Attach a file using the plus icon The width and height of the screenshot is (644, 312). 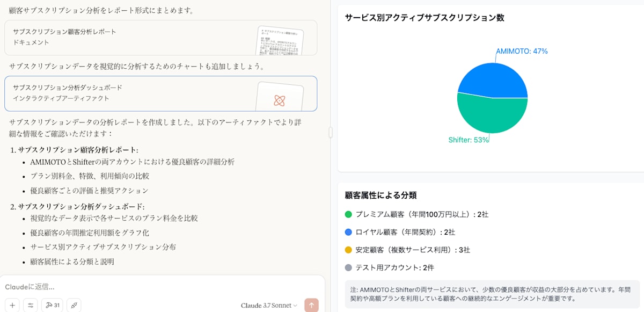click(x=12, y=304)
